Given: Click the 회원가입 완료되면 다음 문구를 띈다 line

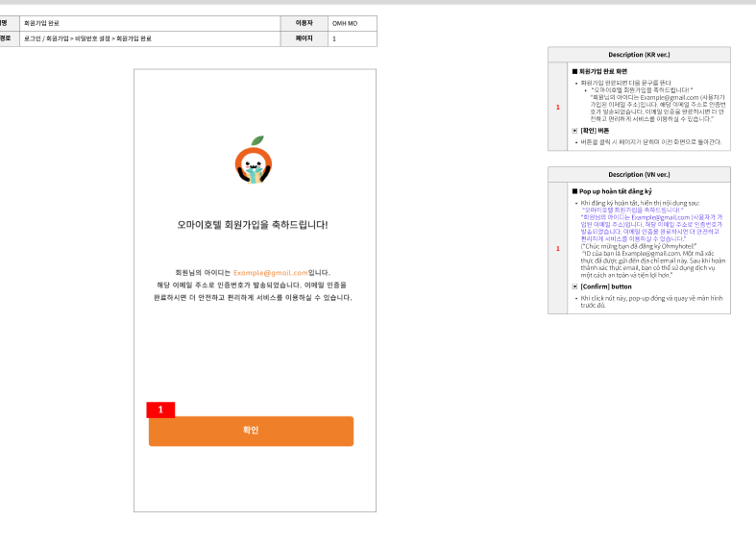Looking at the screenshot, I should [x=625, y=83].
